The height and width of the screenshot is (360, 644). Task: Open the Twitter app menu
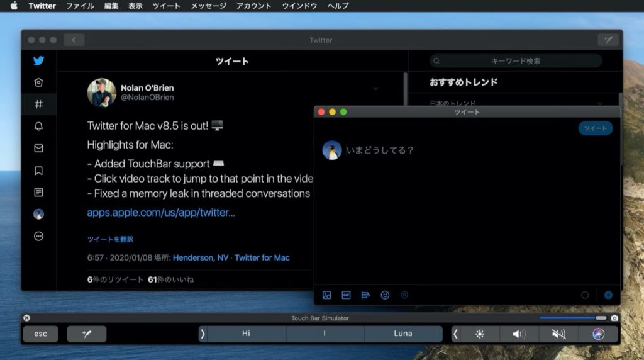42,6
